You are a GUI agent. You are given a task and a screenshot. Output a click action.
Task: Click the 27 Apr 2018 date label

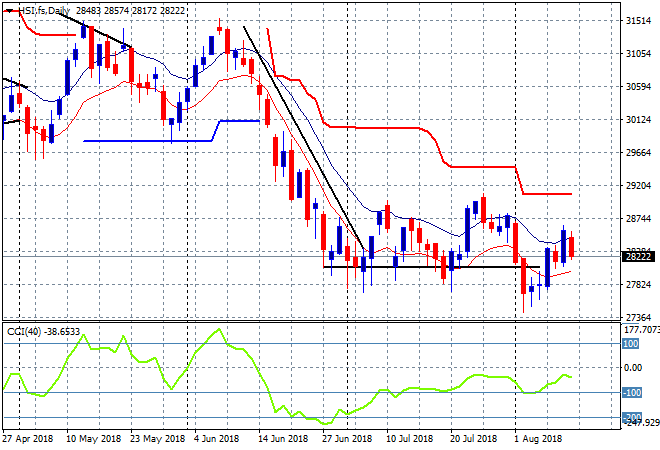[x=28, y=439]
